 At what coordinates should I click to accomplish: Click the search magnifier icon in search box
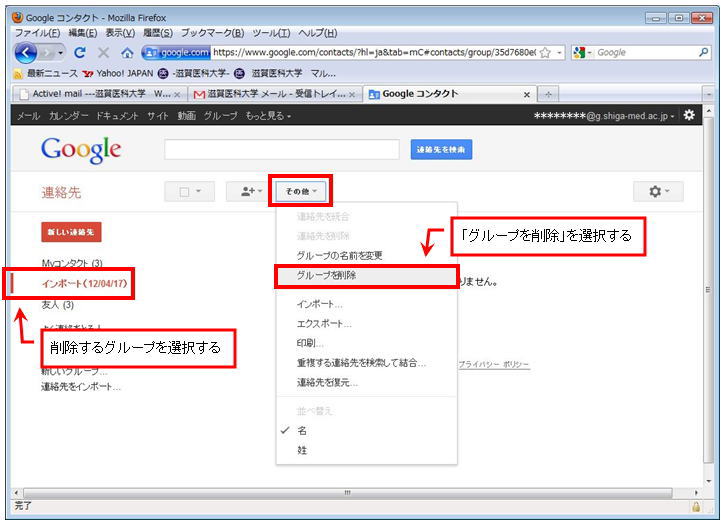coord(703,53)
